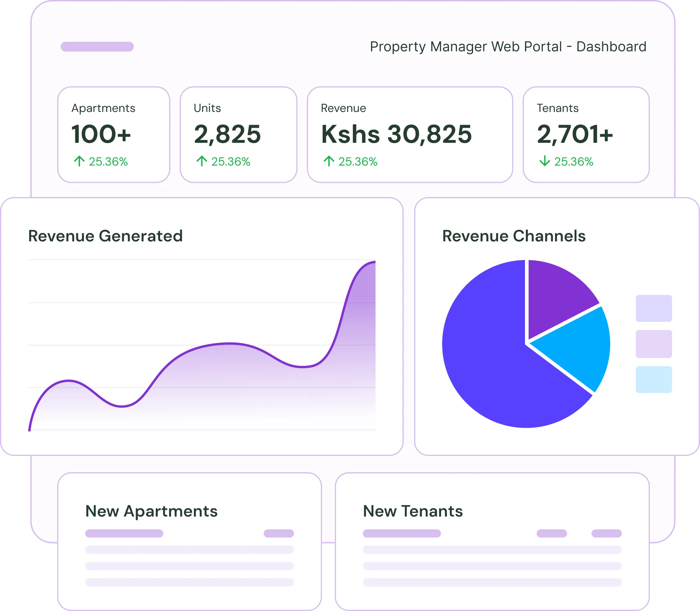
Task: Click the logo placeholder bar in header
Action: coord(97,47)
